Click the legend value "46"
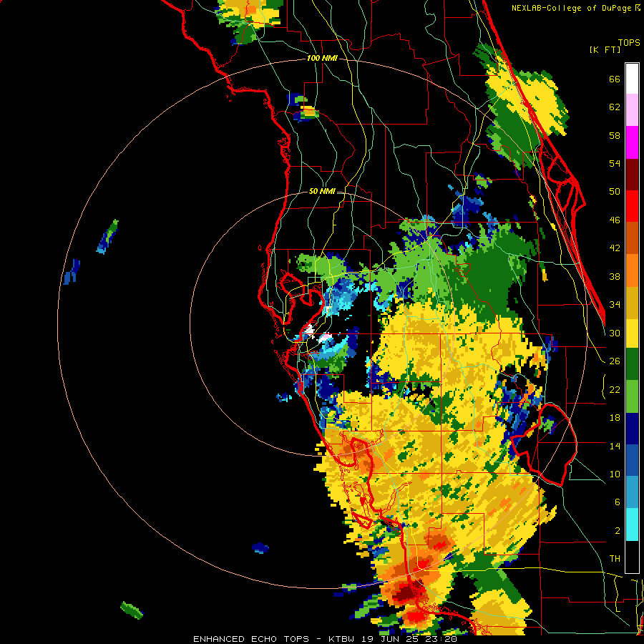The height and width of the screenshot is (644, 644). pos(615,220)
